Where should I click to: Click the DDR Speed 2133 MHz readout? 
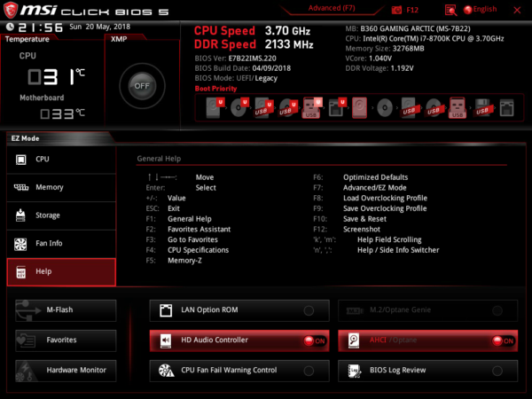click(254, 44)
